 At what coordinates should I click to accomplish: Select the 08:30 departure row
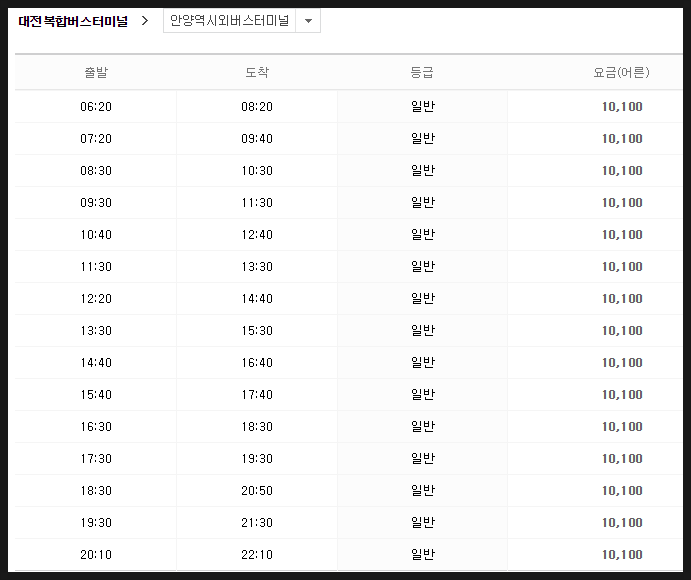click(x=349, y=171)
